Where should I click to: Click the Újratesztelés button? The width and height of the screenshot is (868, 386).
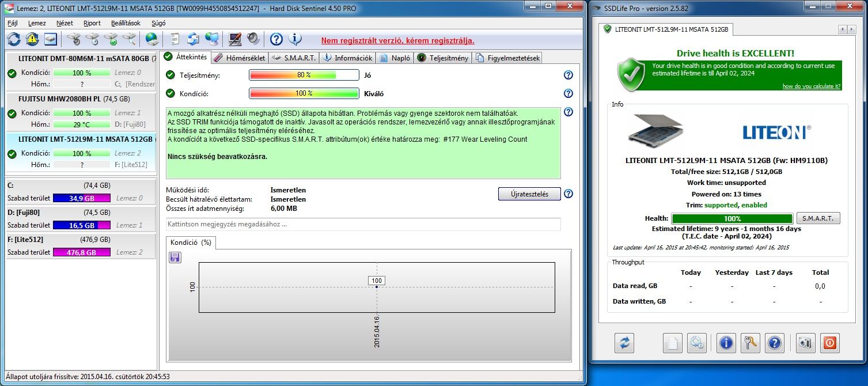(x=529, y=194)
